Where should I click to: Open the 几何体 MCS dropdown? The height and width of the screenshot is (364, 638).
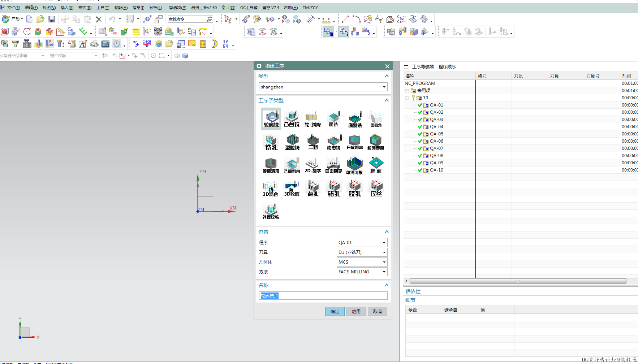pyautogui.click(x=362, y=262)
